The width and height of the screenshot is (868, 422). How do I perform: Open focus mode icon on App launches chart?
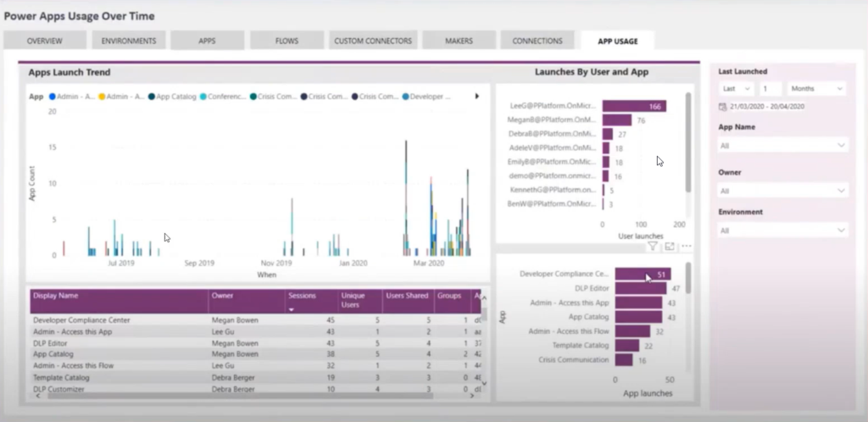[x=670, y=246]
